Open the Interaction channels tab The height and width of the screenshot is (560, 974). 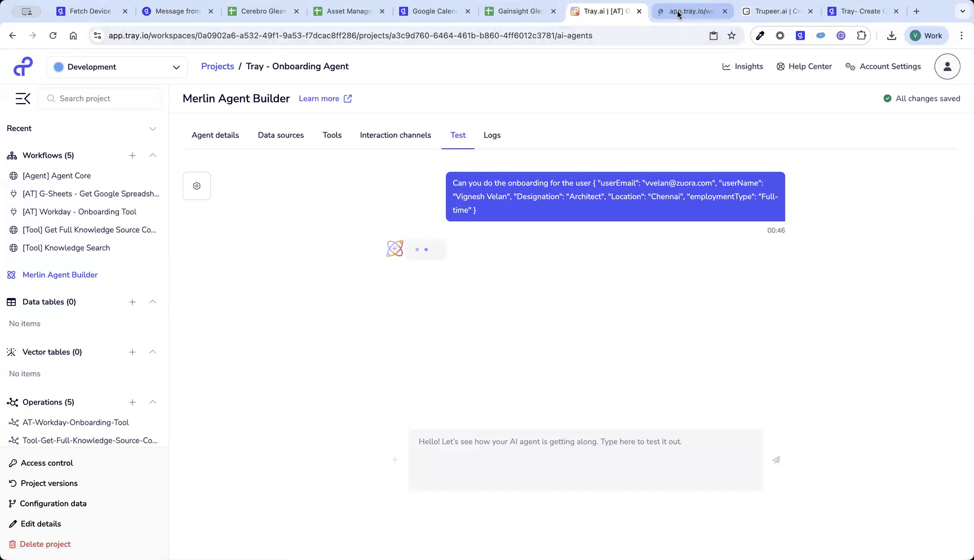(x=395, y=135)
